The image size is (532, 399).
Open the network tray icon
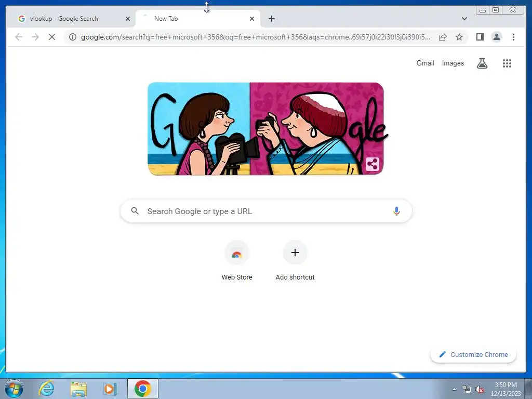[x=467, y=389]
